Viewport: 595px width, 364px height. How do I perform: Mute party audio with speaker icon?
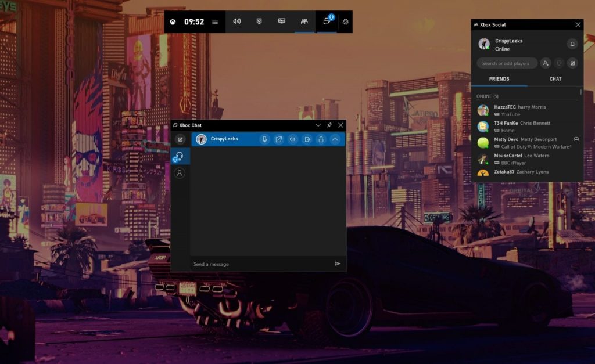293,139
